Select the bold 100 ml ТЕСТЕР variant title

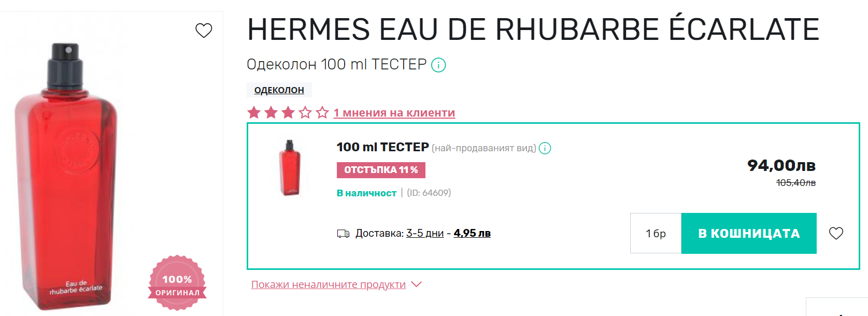coord(382,147)
